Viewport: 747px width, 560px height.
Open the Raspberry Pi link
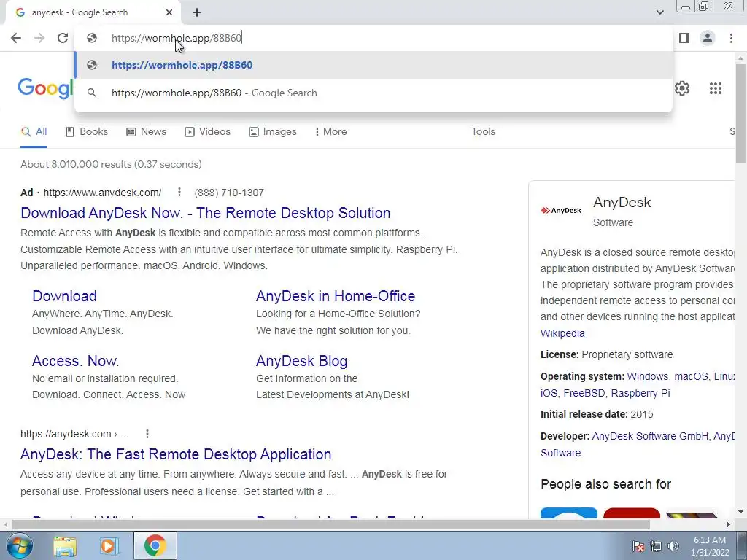click(x=640, y=393)
